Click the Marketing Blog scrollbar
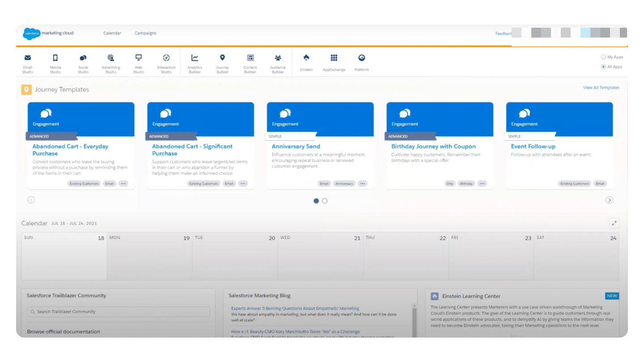Image resolution: width=644 pixels, height=362 pixels. 414,320
